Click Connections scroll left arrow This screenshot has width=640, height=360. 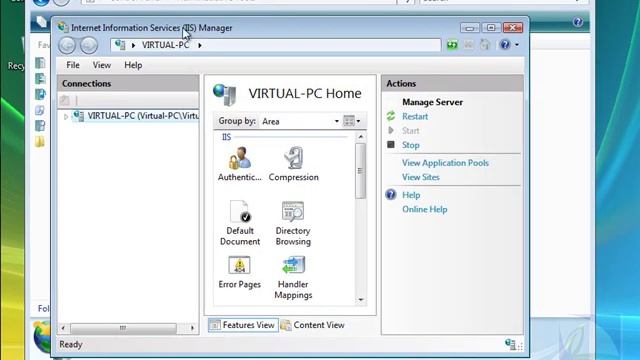(63, 328)
